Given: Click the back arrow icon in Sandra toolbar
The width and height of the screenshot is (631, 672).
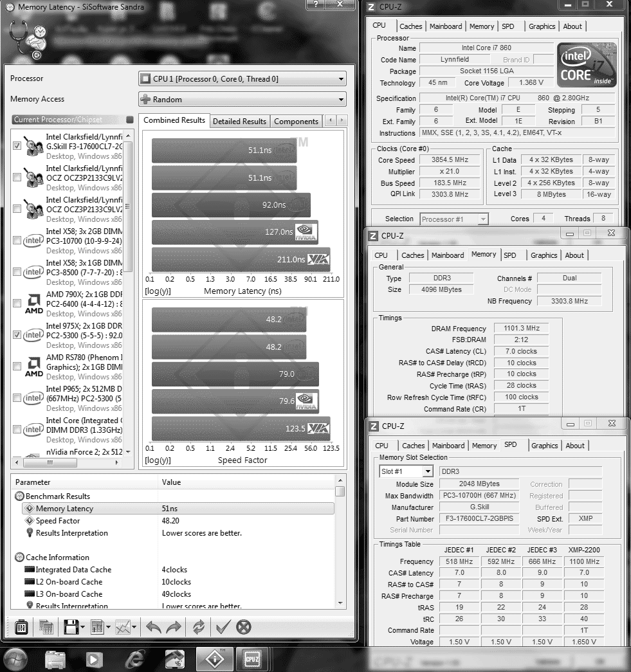Looking at the screenshot, I should click(154, 628).
